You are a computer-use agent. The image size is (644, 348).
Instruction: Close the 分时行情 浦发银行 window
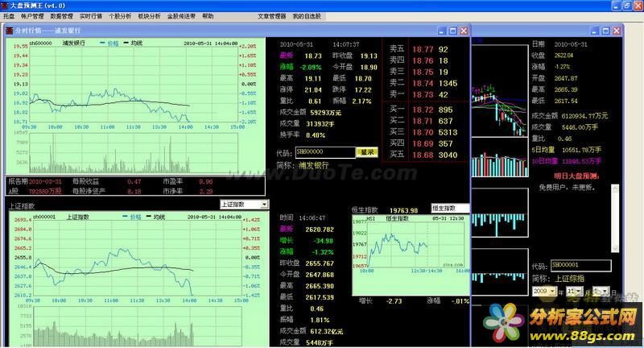[x=464, y=31]
